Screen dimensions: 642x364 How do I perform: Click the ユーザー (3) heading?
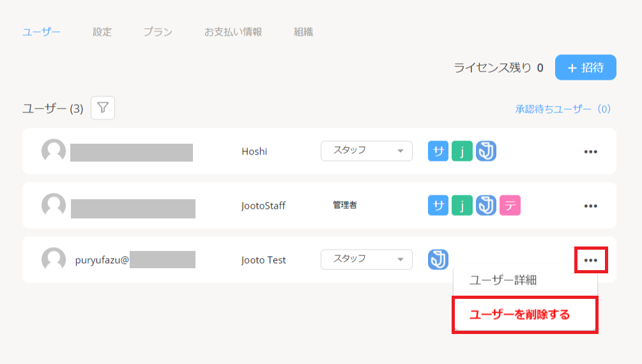(x=53, y=109)
